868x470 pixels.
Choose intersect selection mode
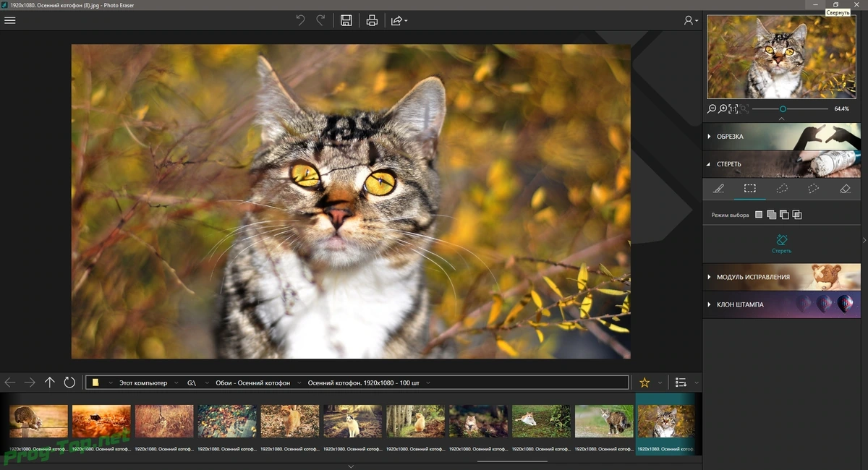[x=797, y=215]
